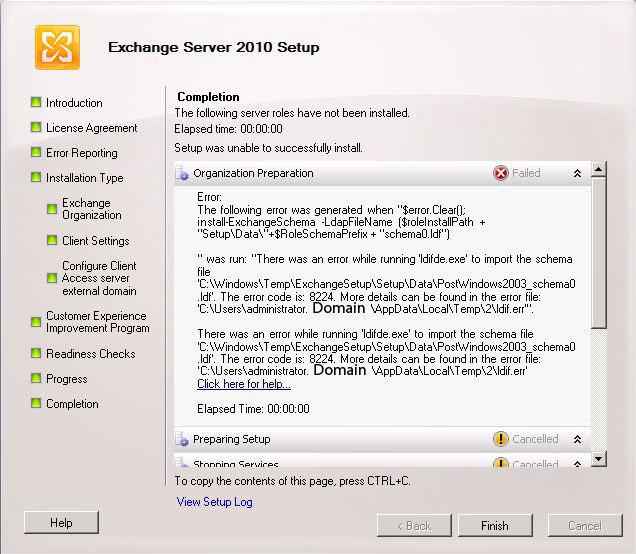Click the Help button

[61, 522]
